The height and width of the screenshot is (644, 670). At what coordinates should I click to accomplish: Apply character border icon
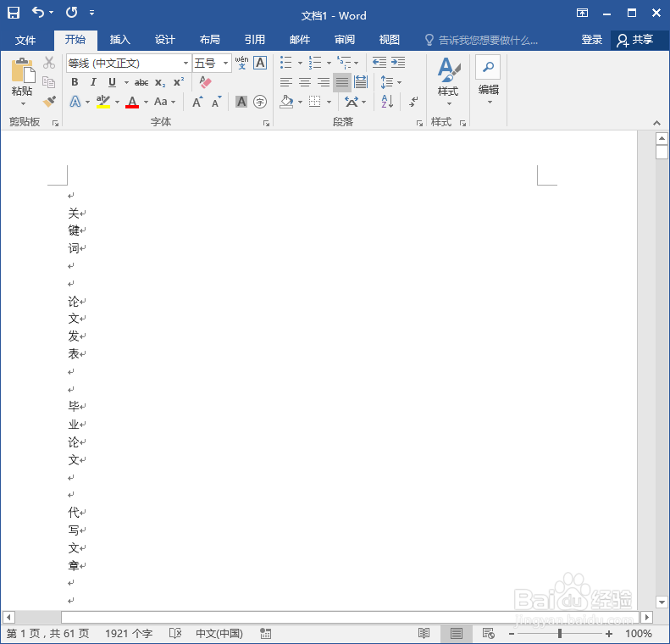(x=260, y=63)
